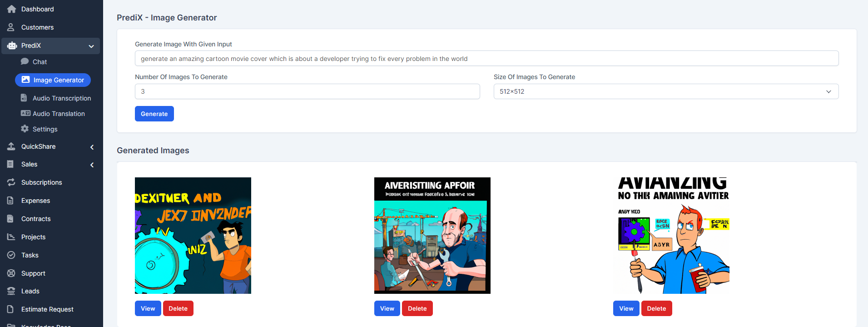Viewport: 868px width, 327px height.
Task: Click the Chat bubble icon
Action: tap(25, 61)
